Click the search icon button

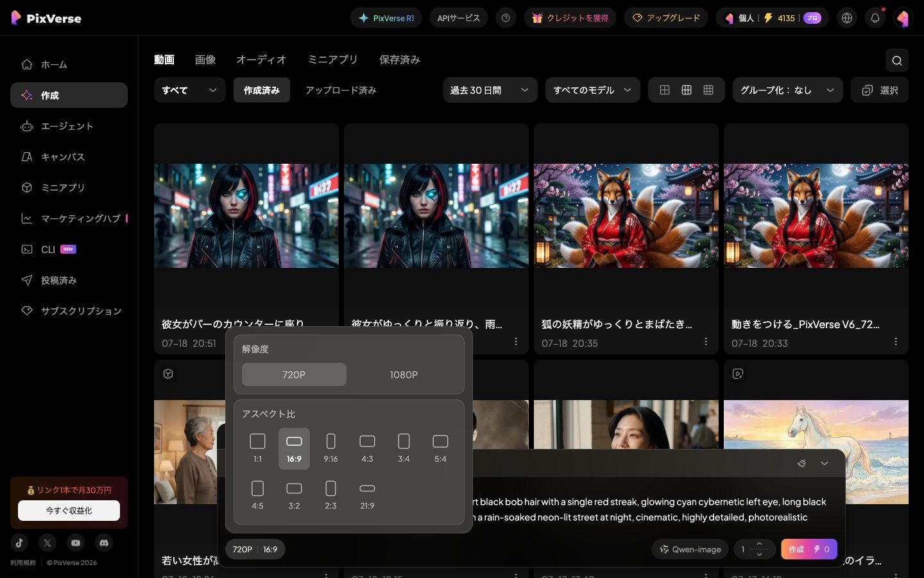(896, 60)
